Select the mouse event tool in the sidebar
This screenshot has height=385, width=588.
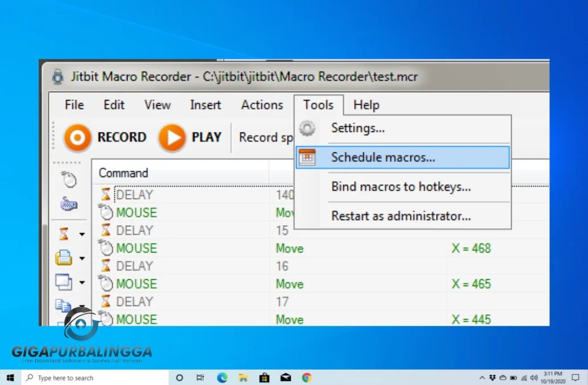click(x=68, y=179)
